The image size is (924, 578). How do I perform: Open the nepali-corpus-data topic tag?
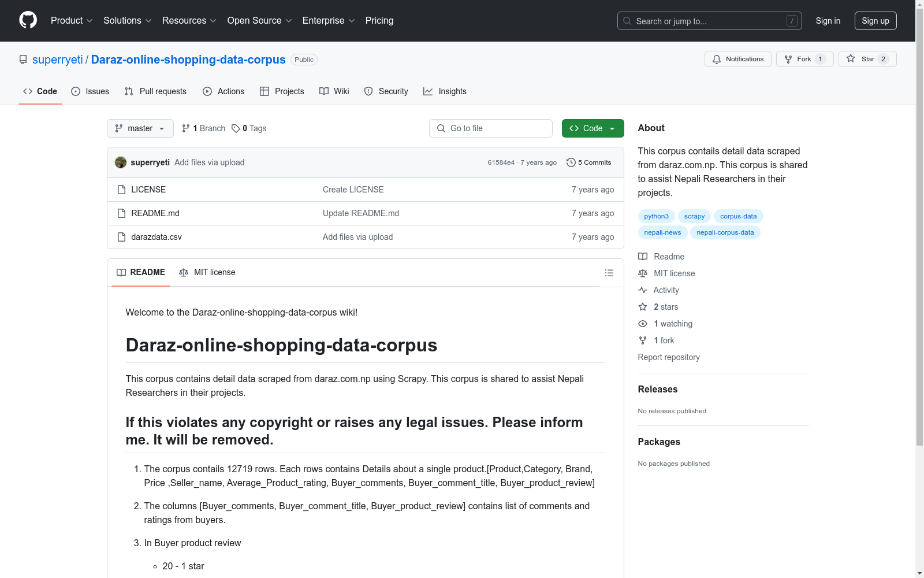click(x=725, y=232)
